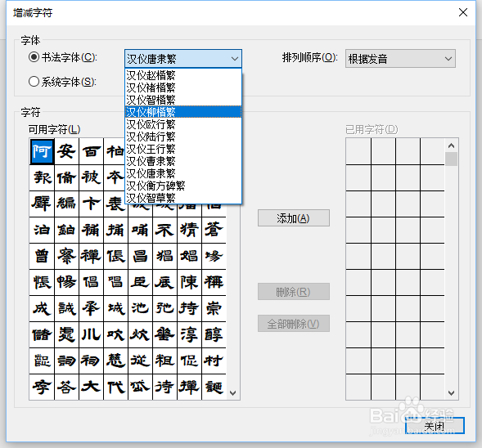Click the used characters scroll-down arrow
This screenshot has height=448, width=482.
[451, 393]
